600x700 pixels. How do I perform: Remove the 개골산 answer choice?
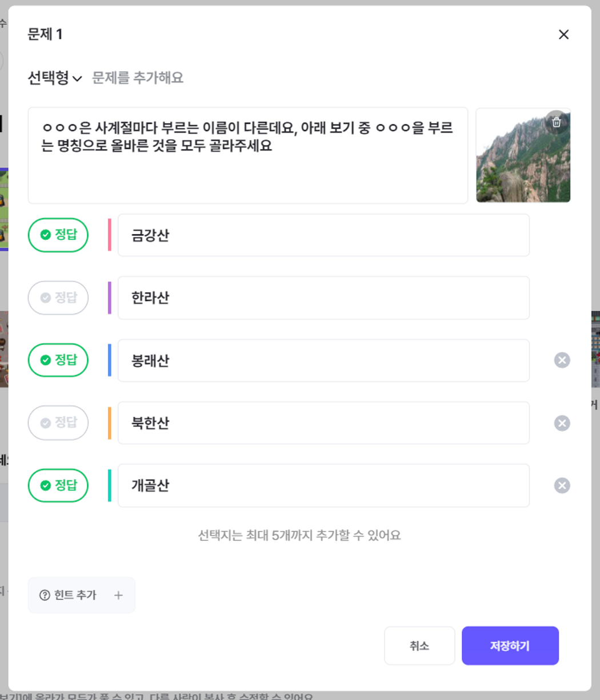[562, 485]
